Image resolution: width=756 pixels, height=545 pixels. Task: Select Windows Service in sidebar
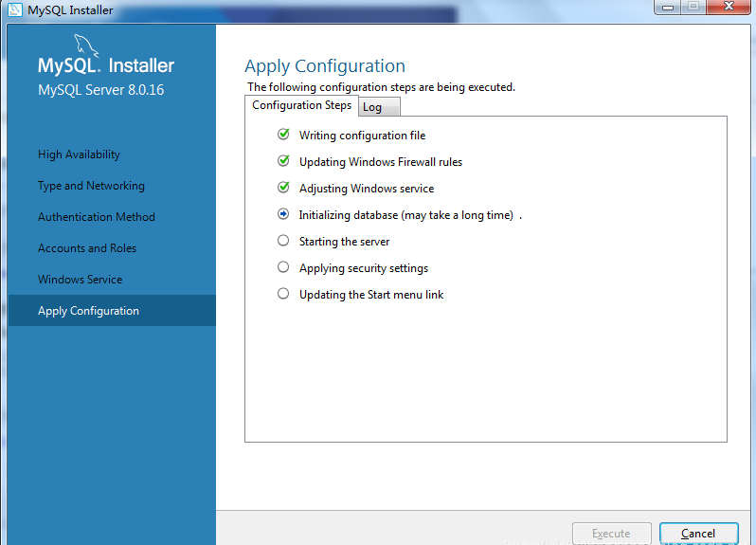coord(80,280)
